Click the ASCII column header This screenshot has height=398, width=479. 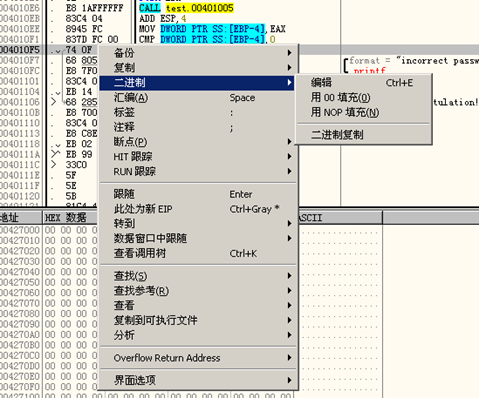coord(340,218)
